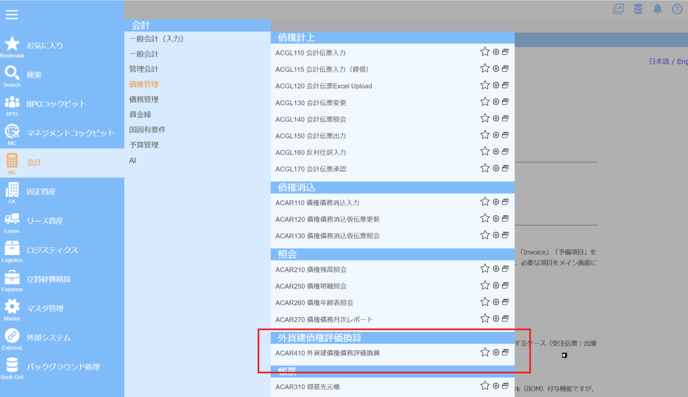Toggle favorite star for ACAR250 債権明細照会
The width and height of the screenshot is (688, 397).
(485, 286)
